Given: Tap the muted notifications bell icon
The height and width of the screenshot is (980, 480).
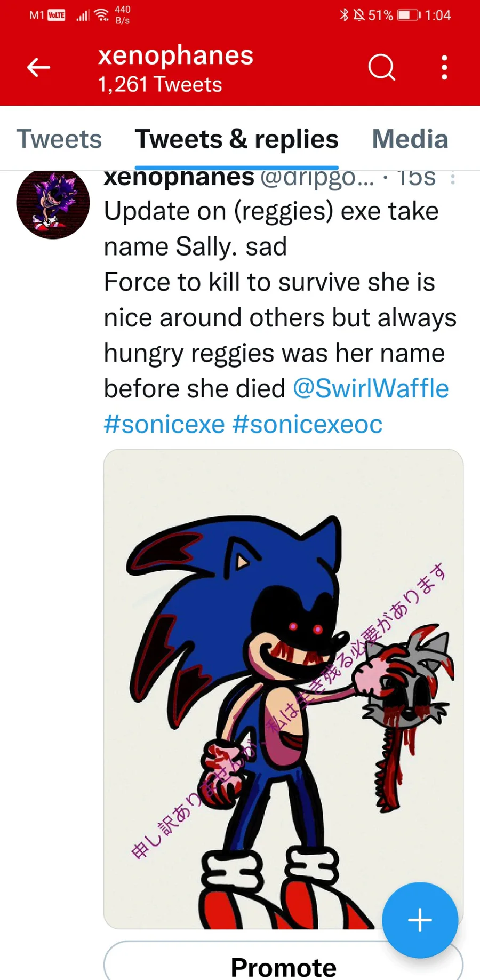Looking at the screenshot, I should click(359, 15).
